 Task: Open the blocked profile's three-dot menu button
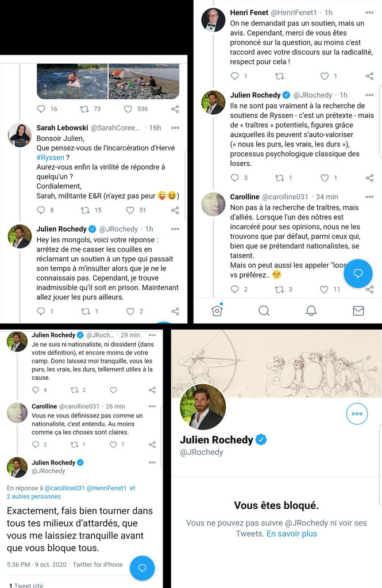point(357,413)
